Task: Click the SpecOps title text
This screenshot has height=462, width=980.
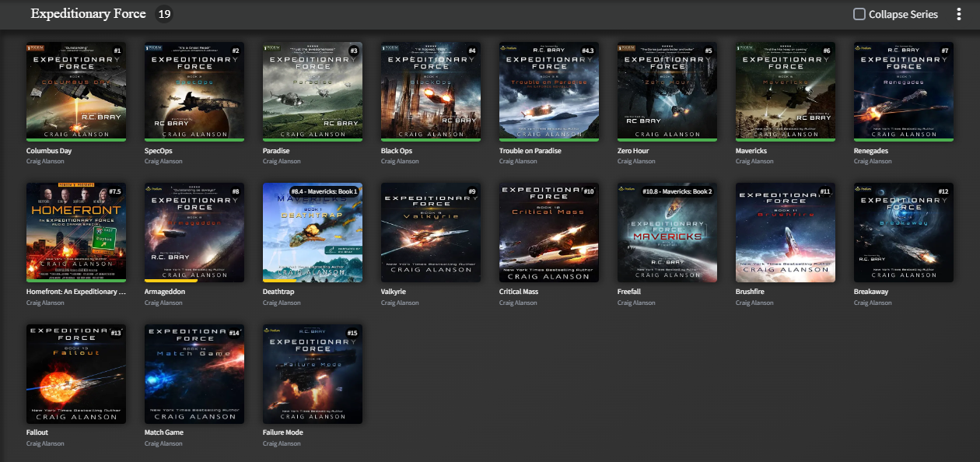Action: pyautogui.click(x=159, y=151)
